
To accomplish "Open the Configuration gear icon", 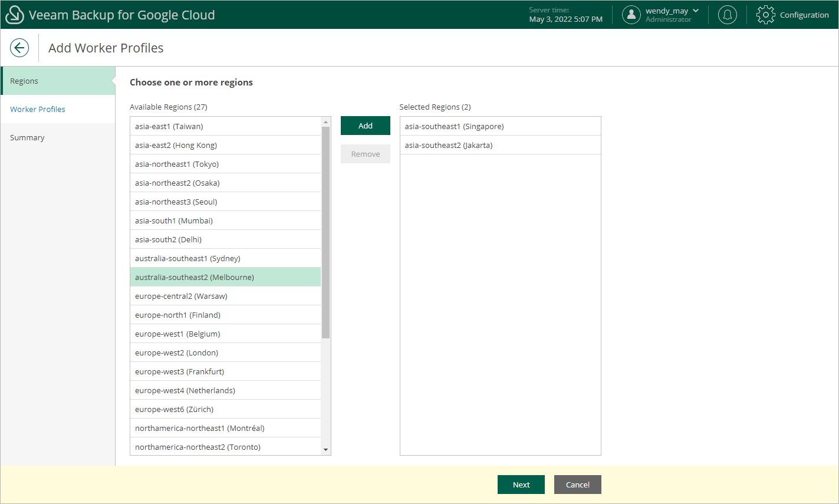I will click(766, 15).
